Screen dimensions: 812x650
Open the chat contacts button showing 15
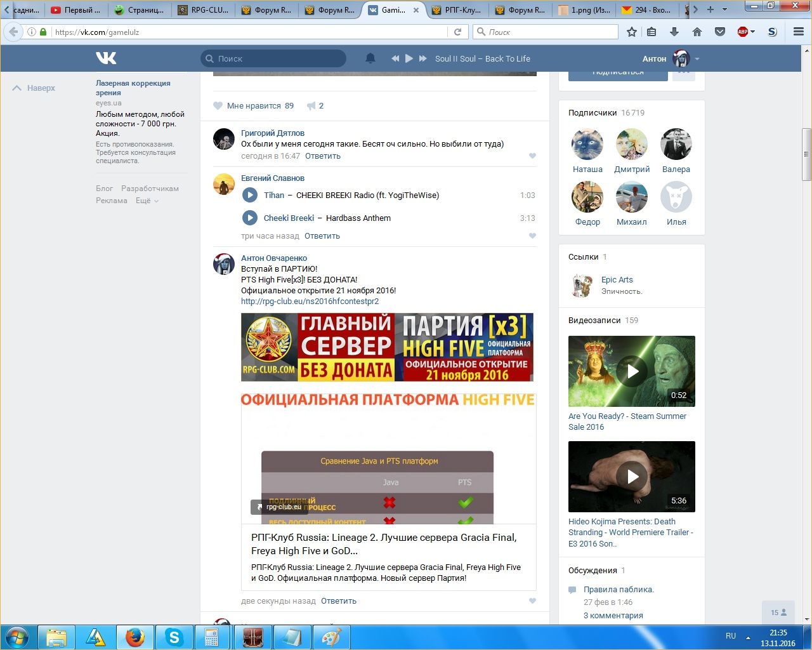click(x=778, y=613)
